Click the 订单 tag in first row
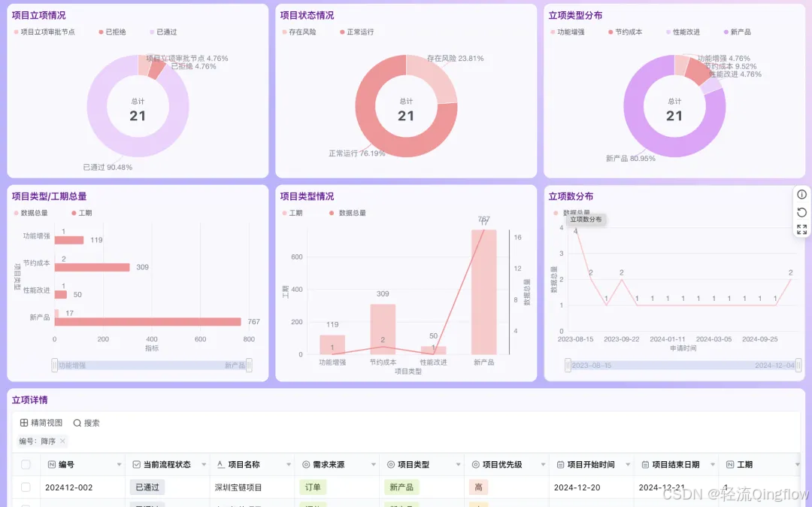 313,487
